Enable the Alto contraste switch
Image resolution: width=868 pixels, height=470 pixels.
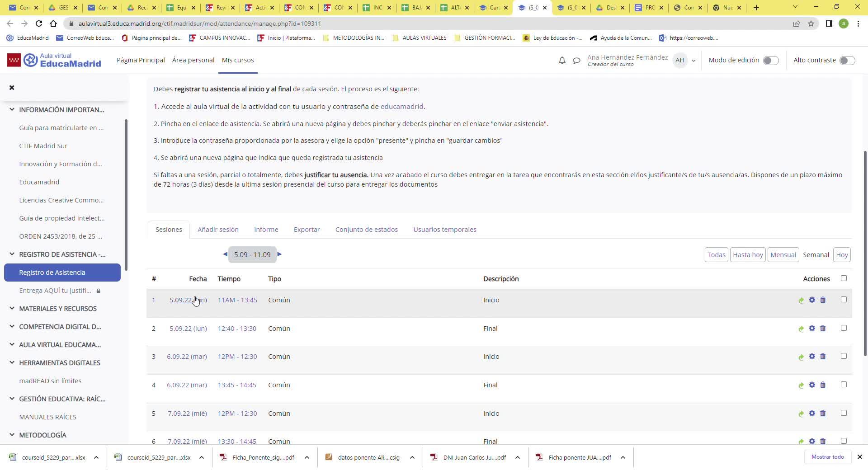(x=847, y=61)
